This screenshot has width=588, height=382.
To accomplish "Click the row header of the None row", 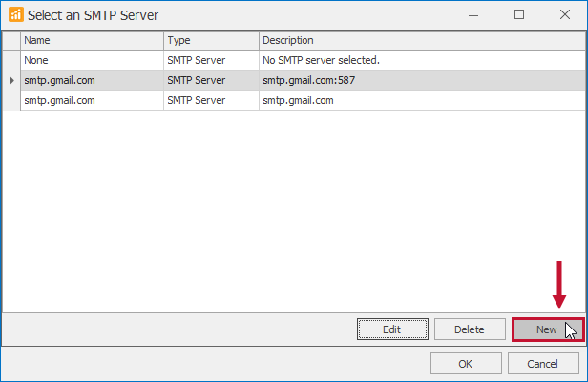I will [11, 60].
